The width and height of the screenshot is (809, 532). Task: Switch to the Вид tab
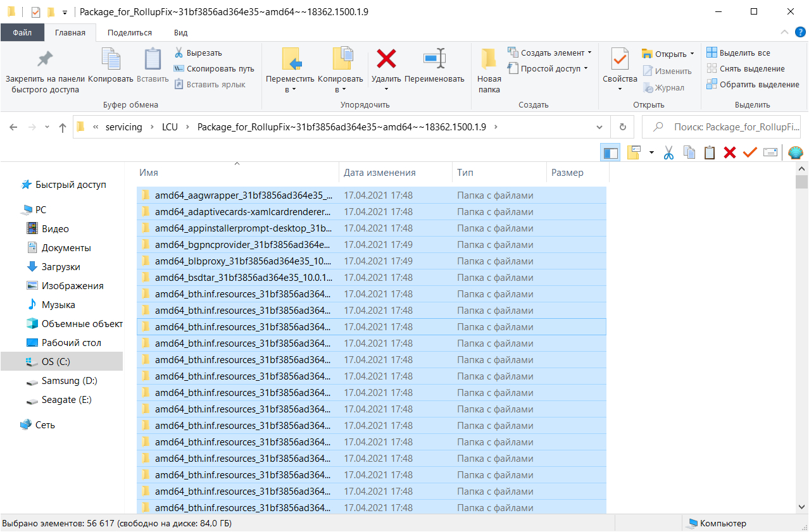coord(180,32)
